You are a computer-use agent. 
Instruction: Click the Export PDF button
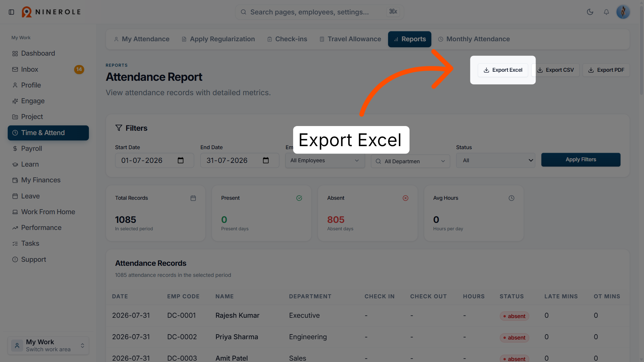tap(606, 70)
